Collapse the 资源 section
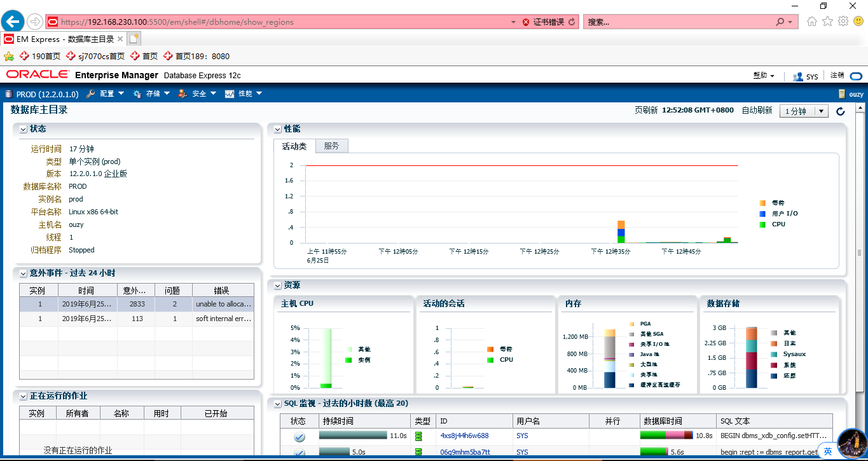This screenshot has height=461, width=868. 277,286
